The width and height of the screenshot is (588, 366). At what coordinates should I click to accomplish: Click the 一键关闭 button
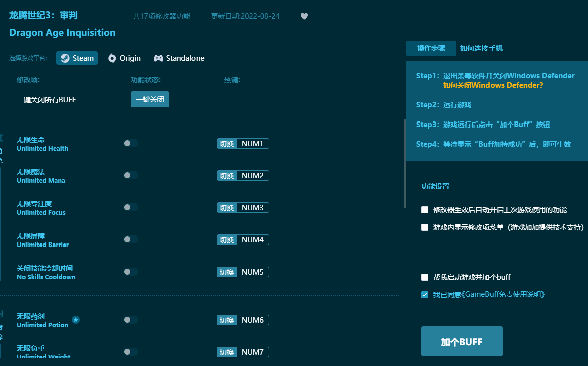(x=150, y=99)
